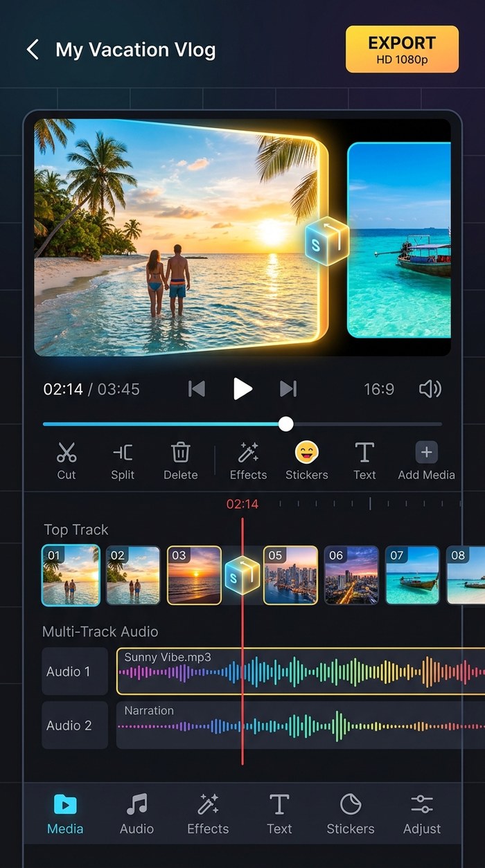The height and width of the screenshot is (868, 485).
Task: Click the Multi-Track Audio label
Action: [x=100, y=631]
